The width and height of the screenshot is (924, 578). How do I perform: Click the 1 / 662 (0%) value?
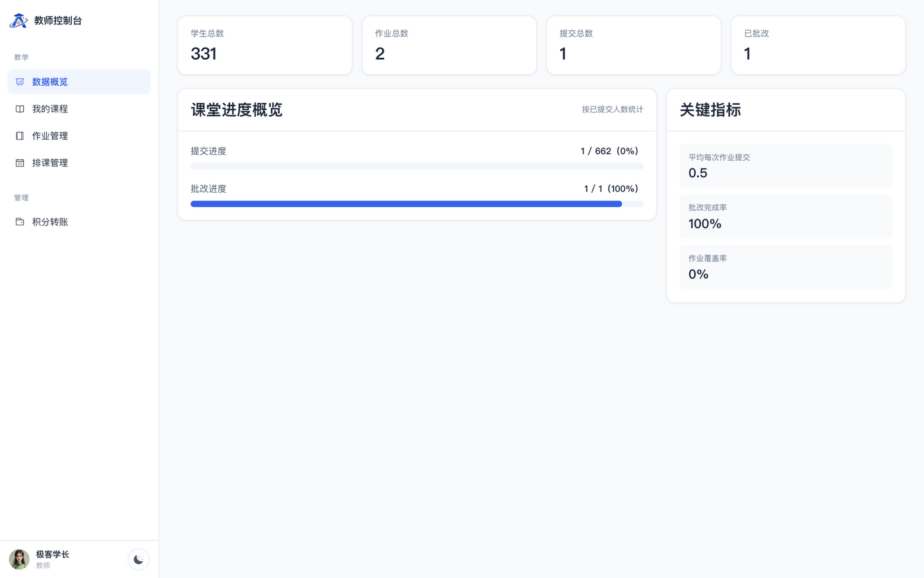pyautogui.click(x=610, y=152)
